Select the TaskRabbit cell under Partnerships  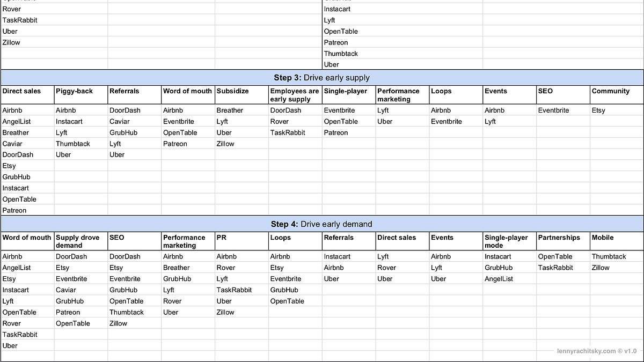click(563, 268)
